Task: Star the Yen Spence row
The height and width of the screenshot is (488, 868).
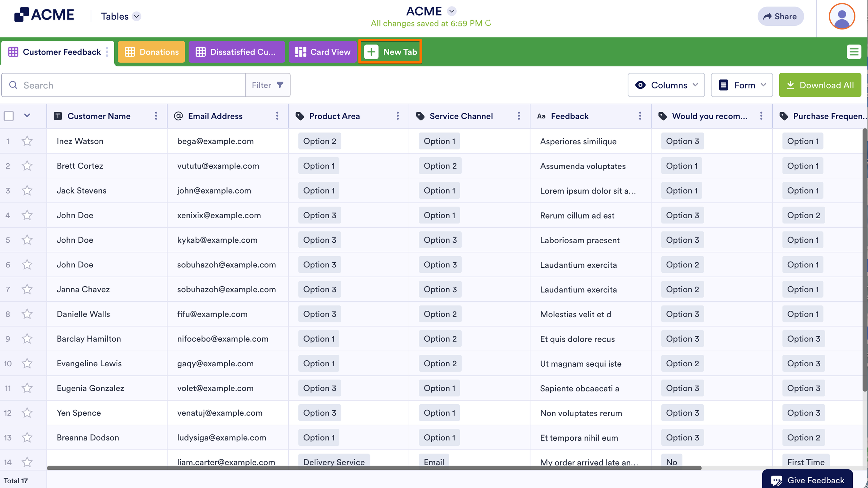Action: point(27,413)
